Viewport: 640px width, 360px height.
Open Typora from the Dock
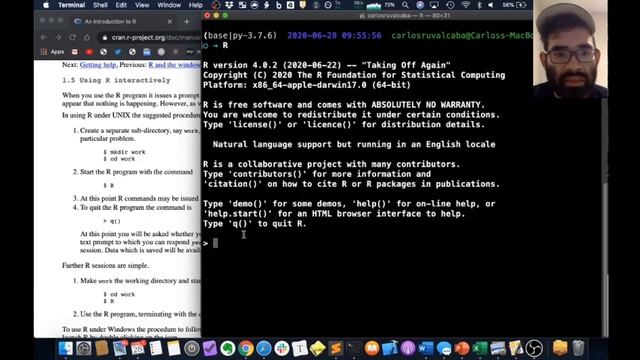click(x=300, y=349)
